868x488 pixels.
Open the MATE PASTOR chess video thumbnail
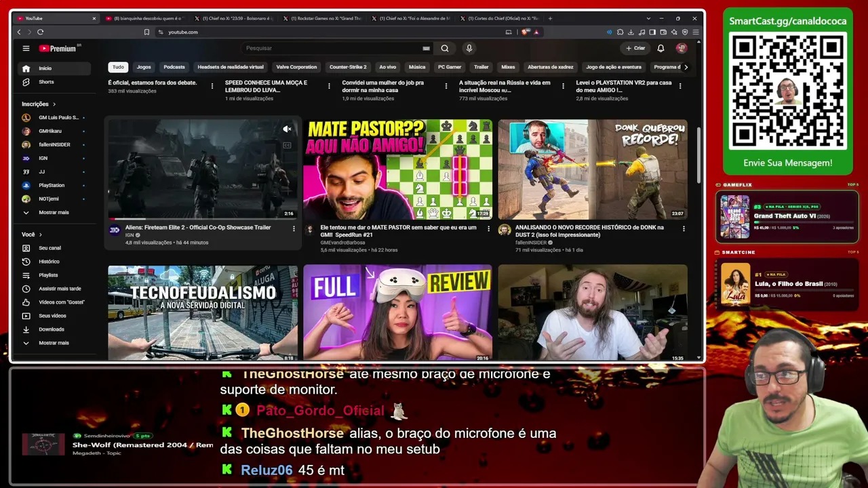[x=398, y=169]
